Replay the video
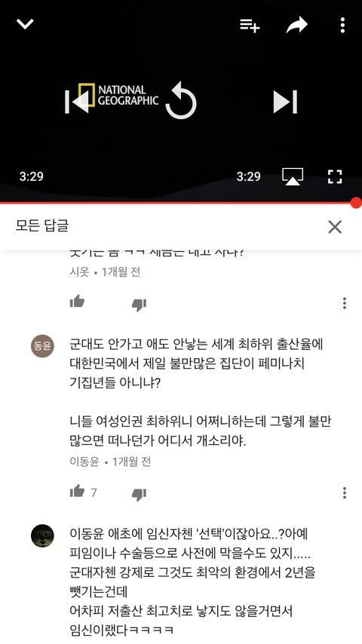This screenshot has width=362, height=644. coord(181,100)
